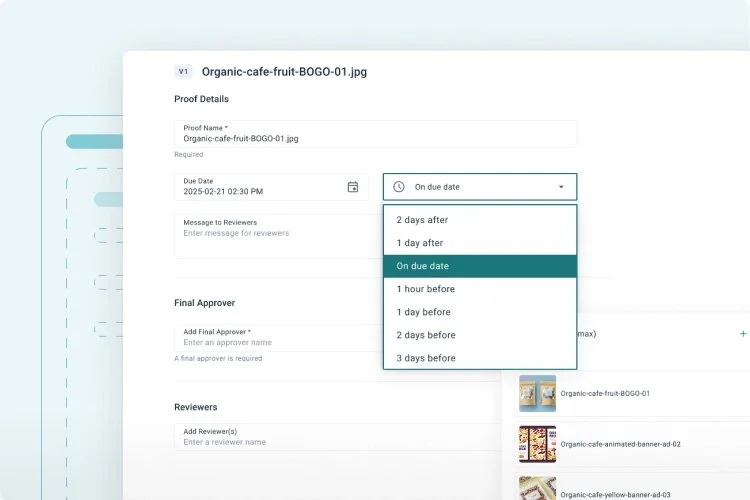Select 1 day before option

tap(480, 312)
